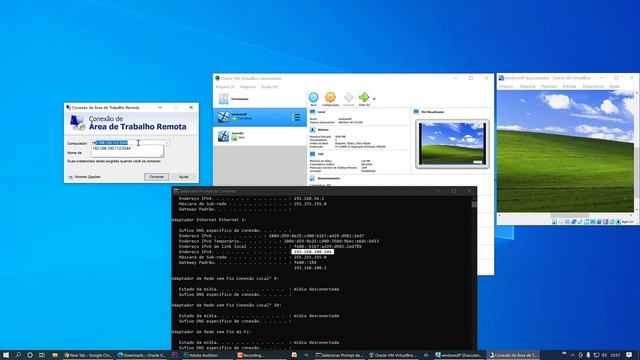Click the Armazenamento section header icon
640x360 pixels.
312,178
